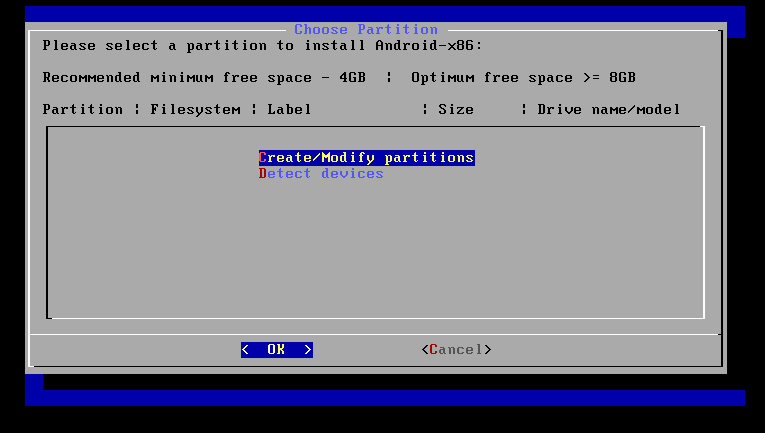Click right angle bracket of Cancel button
Screen dimensions: 765x433
point(487,350)
